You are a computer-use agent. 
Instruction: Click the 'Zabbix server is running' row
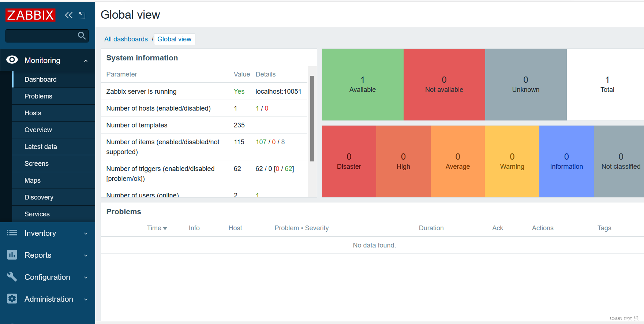coord(204,92)
